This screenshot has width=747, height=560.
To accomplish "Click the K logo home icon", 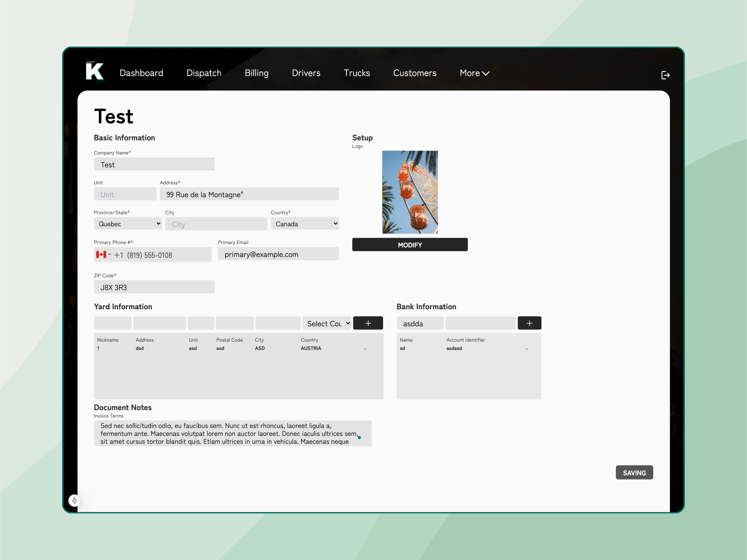I will coord(95,72).
